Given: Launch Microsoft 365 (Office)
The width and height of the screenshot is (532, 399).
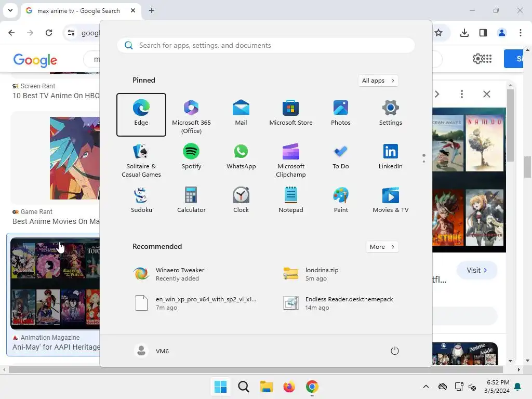Looking at the screenshot, I should [x=191, y=115].
